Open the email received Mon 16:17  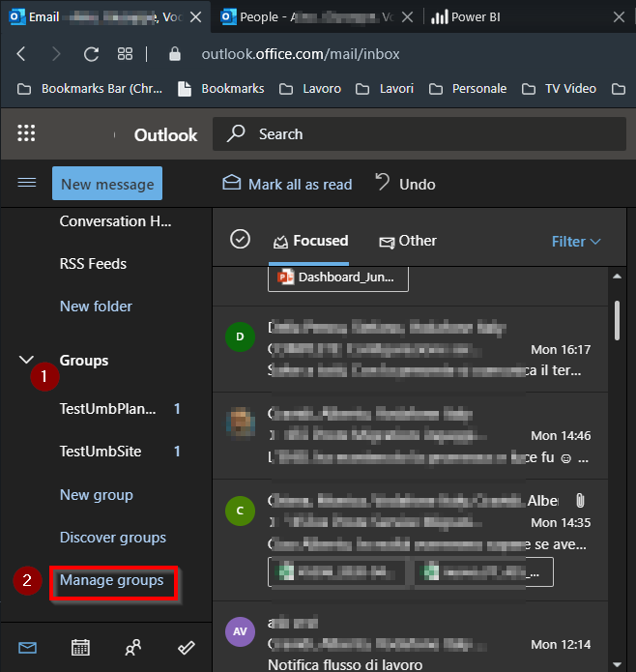pyautogui.click(x=410, y=349)
